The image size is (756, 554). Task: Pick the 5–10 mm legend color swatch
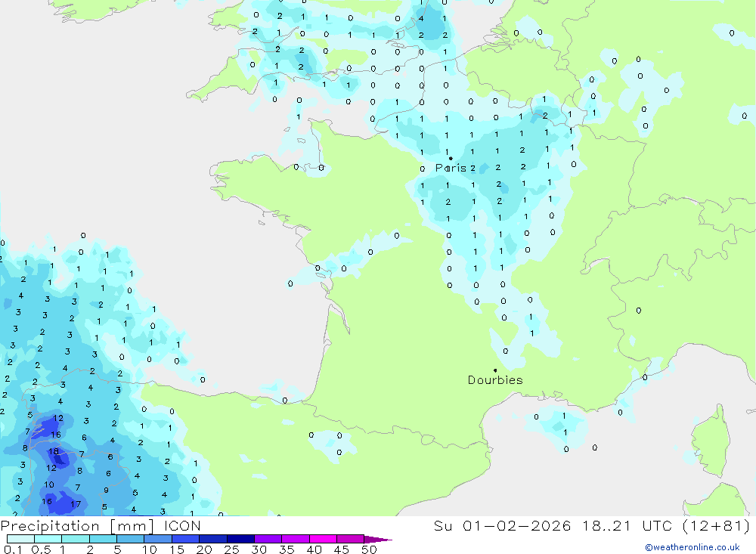click(130, 539)
